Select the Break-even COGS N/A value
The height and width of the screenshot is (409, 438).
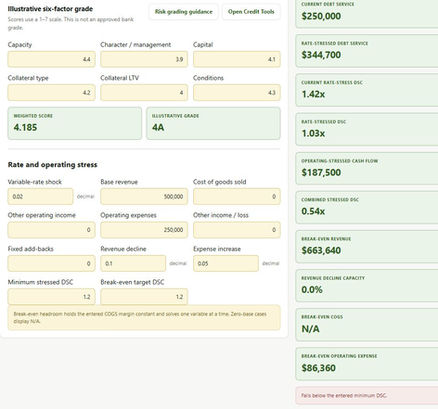tap(310, 329)
